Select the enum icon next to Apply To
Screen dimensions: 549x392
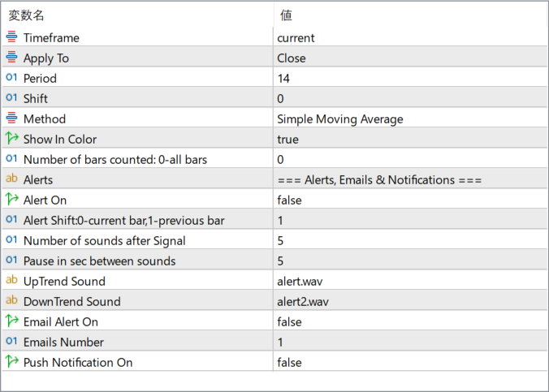(x=11, y=57)
